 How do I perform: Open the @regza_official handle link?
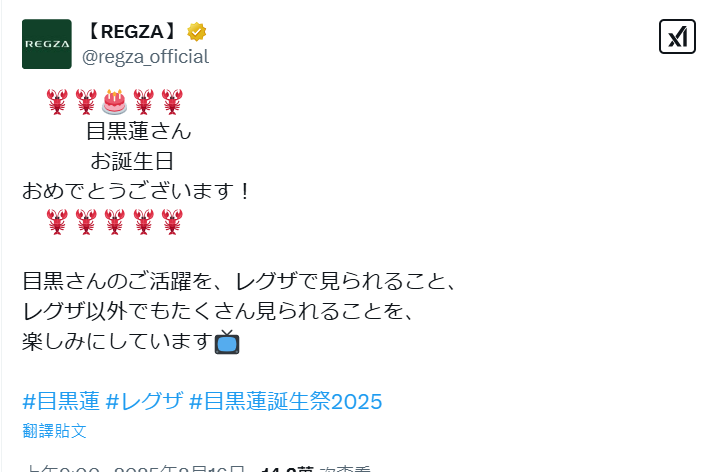point(145,57)
